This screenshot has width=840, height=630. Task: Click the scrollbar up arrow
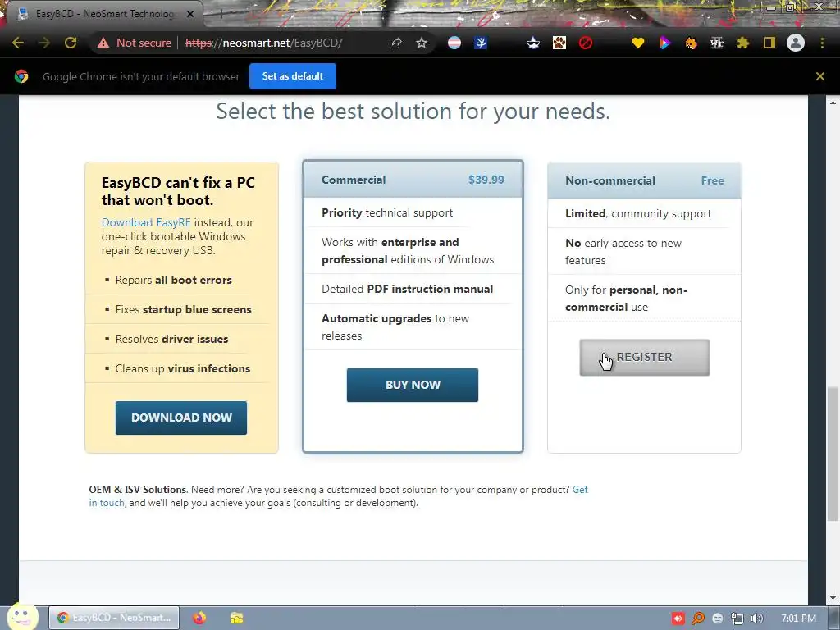(833, 102)
